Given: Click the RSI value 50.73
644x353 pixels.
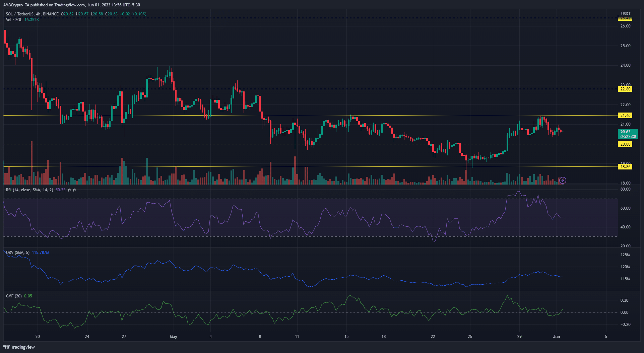Looking at the screenshot, I should click(60, 190).
